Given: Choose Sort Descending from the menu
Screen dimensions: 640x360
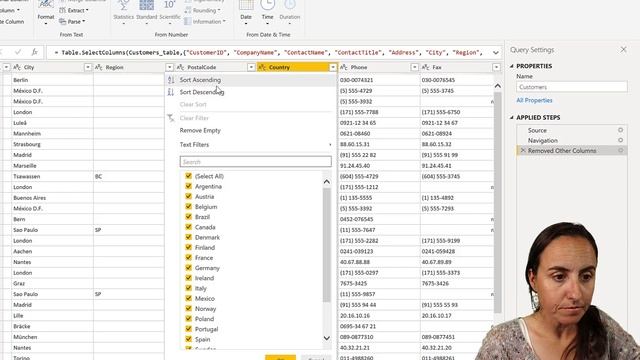Looking at the screenshot, I should click(x=202, y=92).
